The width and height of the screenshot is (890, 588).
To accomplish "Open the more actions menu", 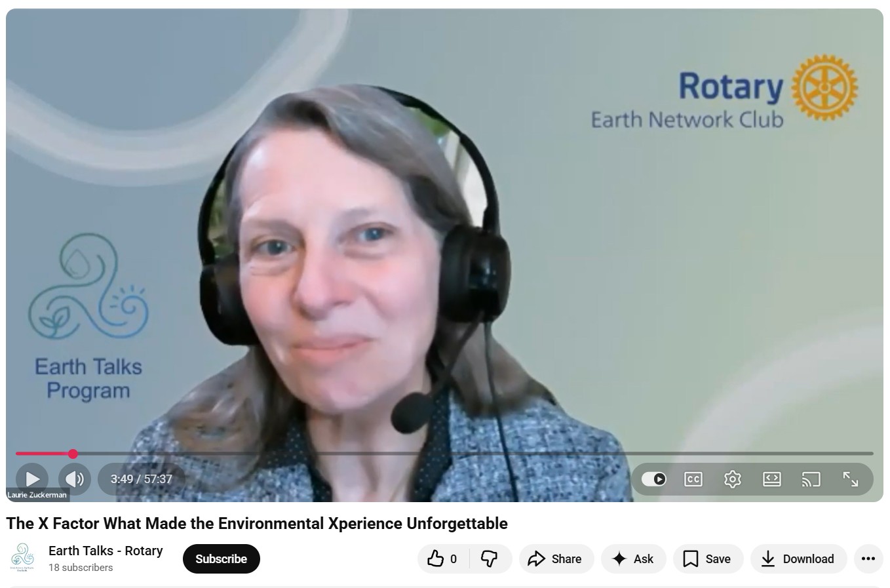I will click(x=868, y=559).
